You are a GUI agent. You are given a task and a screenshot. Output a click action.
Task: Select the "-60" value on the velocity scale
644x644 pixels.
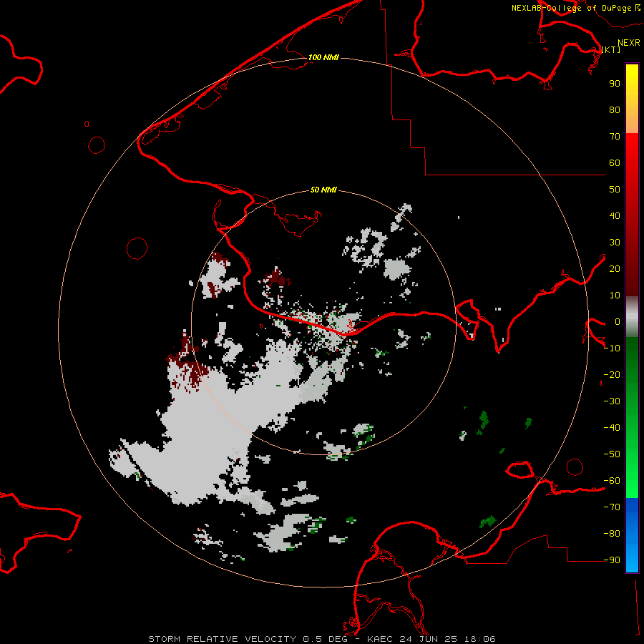tap(612, 481)
